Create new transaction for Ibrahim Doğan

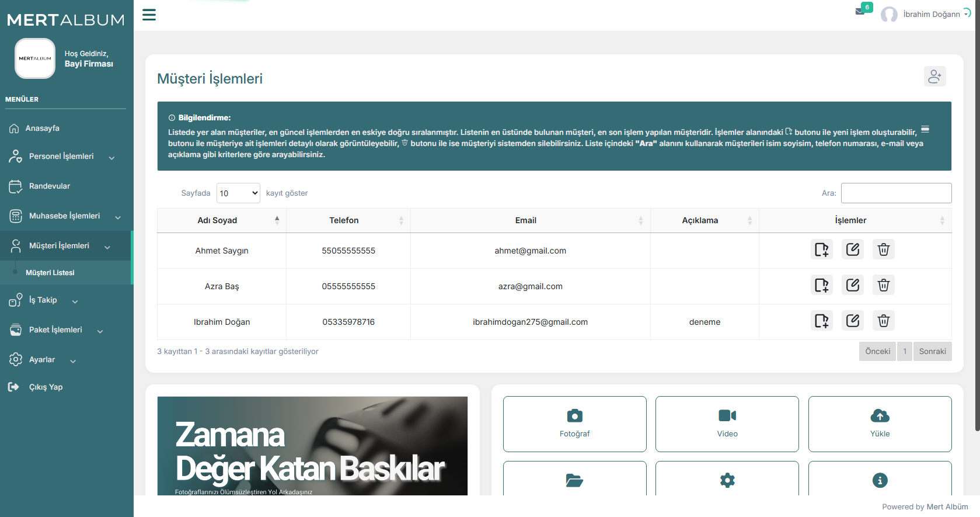point(821,321)
